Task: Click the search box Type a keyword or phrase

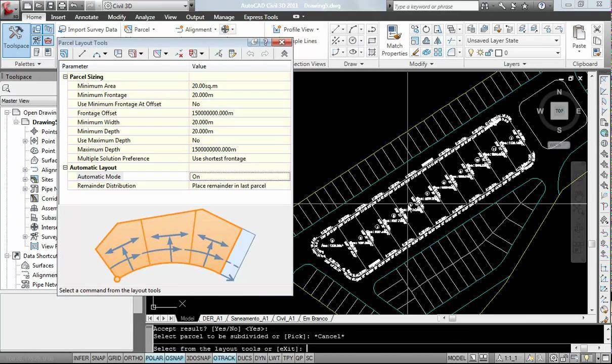Action: [435, 6]
